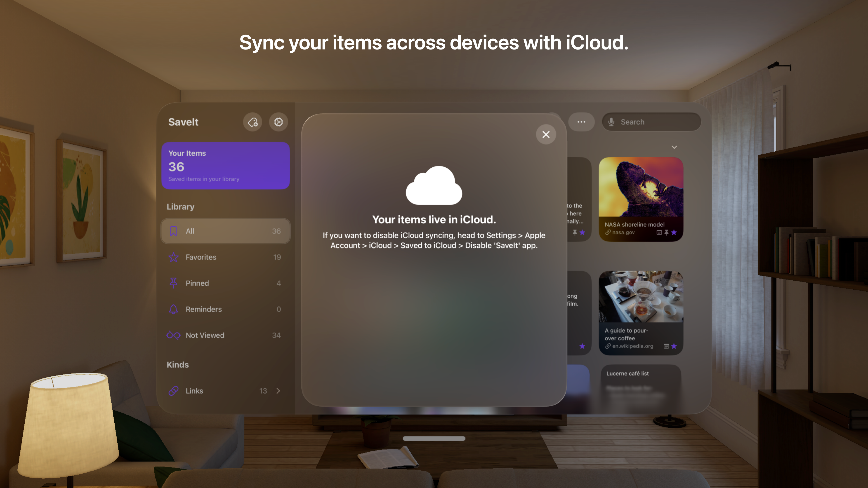
Task: Click the 'A guide to pour-over coffee' title
Action: tap(626, 334)
